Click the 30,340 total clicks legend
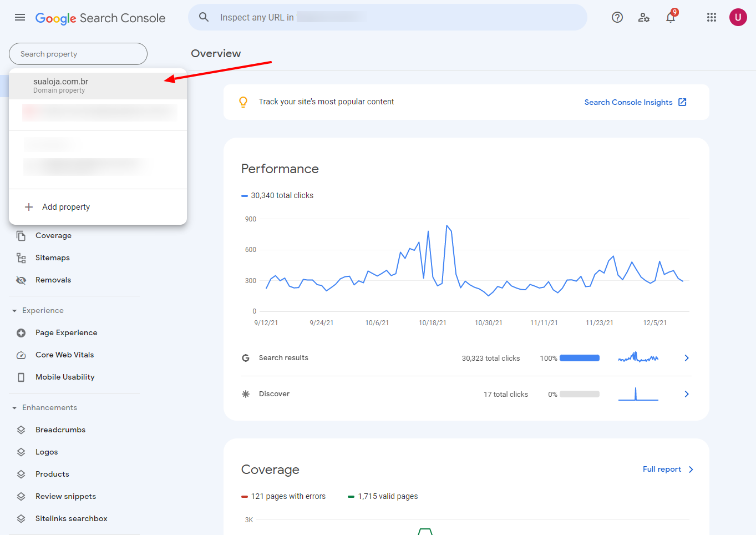This screenshot has width=756, height=535. (x=277, y=195)
